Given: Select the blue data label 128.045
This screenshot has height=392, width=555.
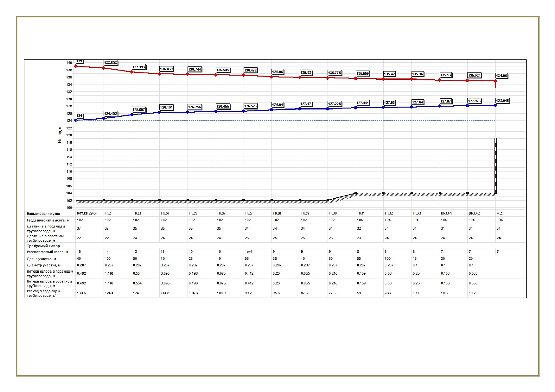Looking at the screenshot, I should pos(502,101).
